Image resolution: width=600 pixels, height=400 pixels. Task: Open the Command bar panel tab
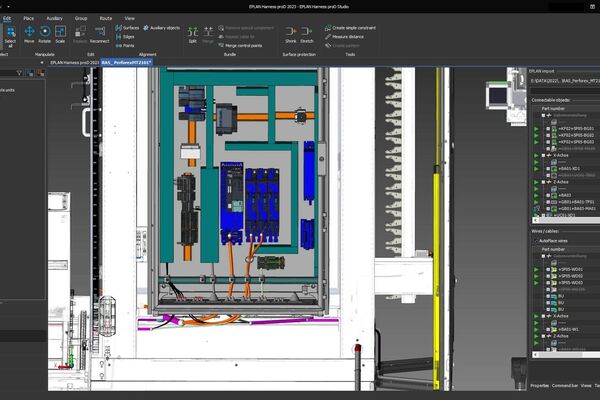point(564,384)
